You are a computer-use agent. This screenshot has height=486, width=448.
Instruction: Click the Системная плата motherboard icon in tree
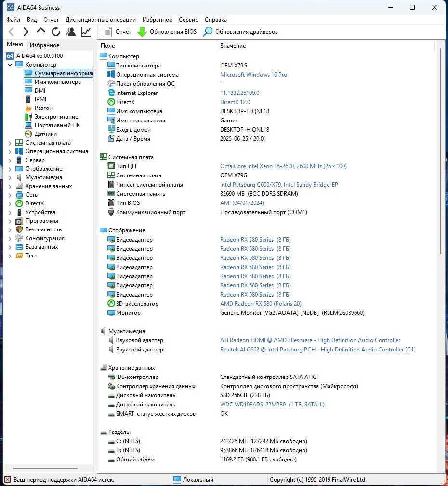19,143
